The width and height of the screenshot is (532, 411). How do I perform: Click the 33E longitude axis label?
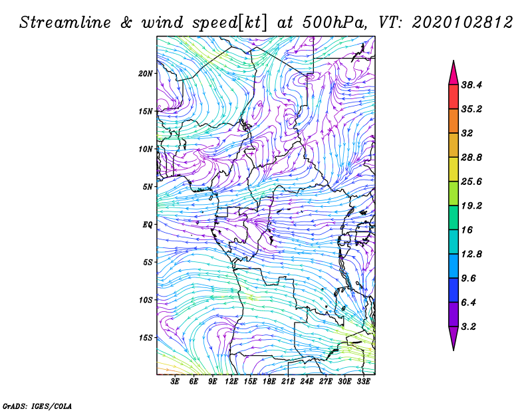[363, 381]
